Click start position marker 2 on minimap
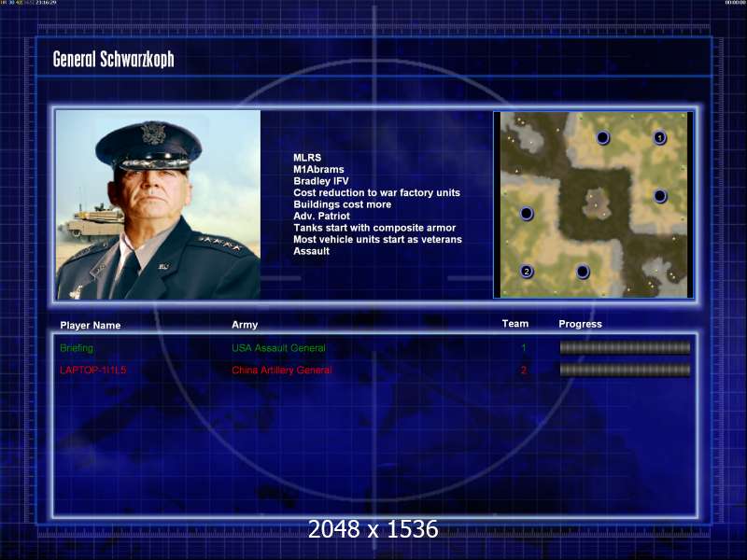 (527, 272)
